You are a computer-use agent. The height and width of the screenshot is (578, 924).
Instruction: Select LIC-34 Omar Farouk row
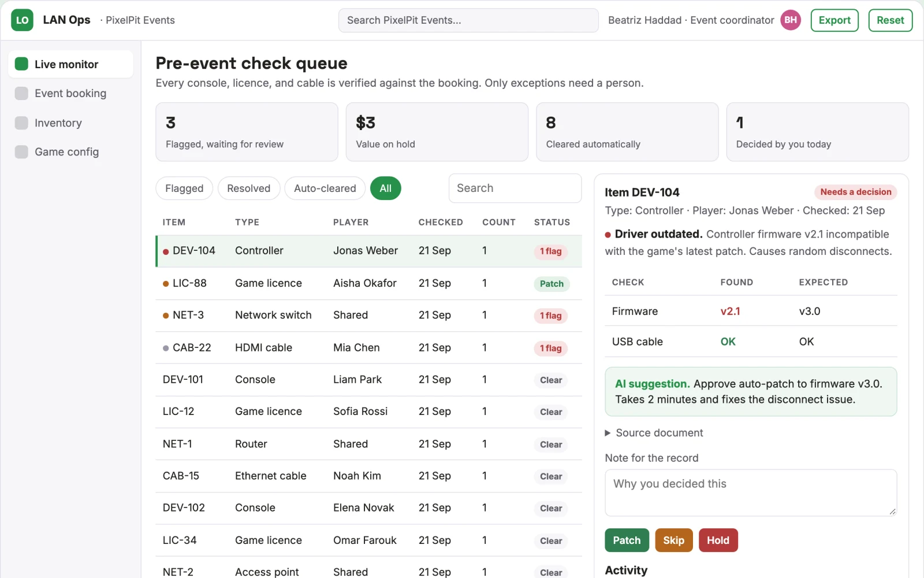(368, 540)
